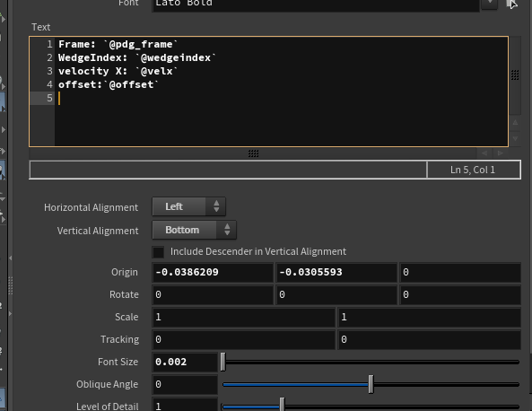Click the Rotate parameter label
This screenshot has height=411, width=532.
point(124,294)
